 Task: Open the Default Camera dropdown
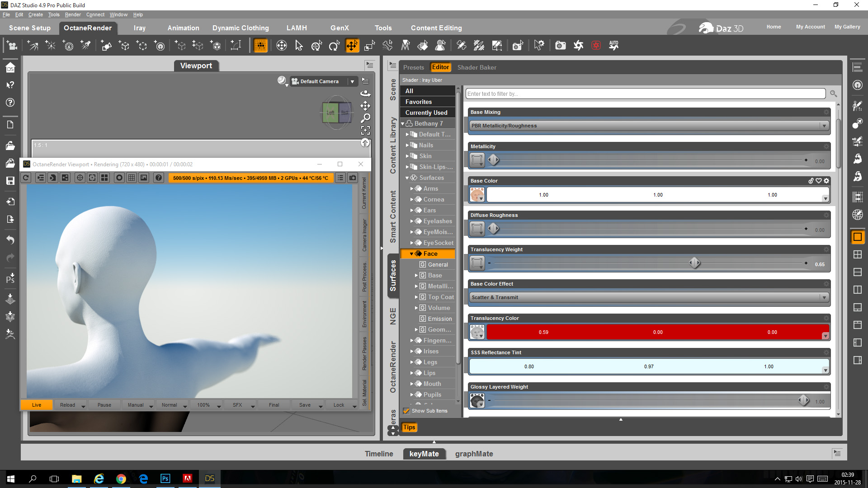point(352,82)
